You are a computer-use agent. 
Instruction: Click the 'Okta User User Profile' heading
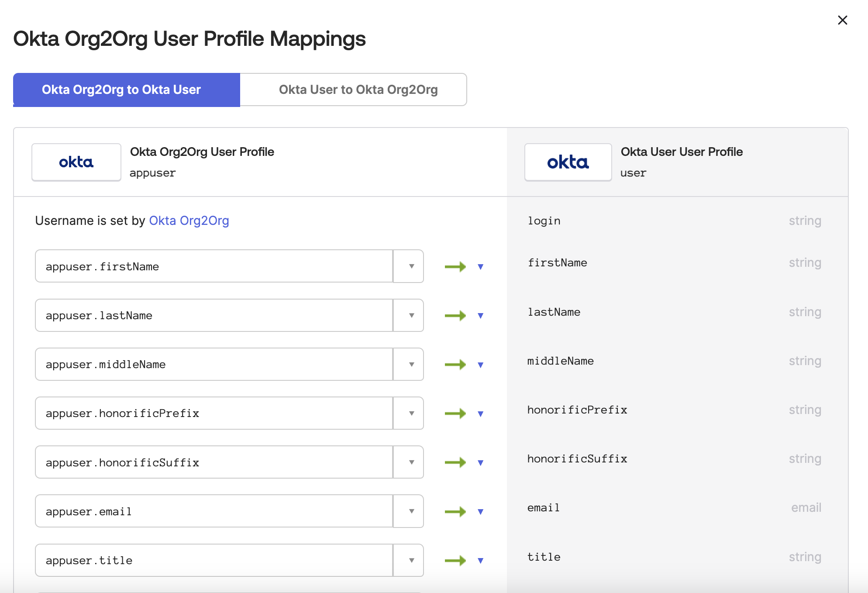682,152
